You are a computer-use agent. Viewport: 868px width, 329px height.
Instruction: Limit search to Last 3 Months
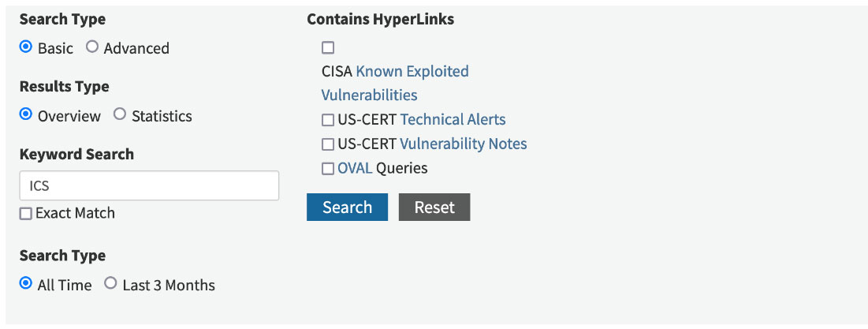[x=110, y=284]
